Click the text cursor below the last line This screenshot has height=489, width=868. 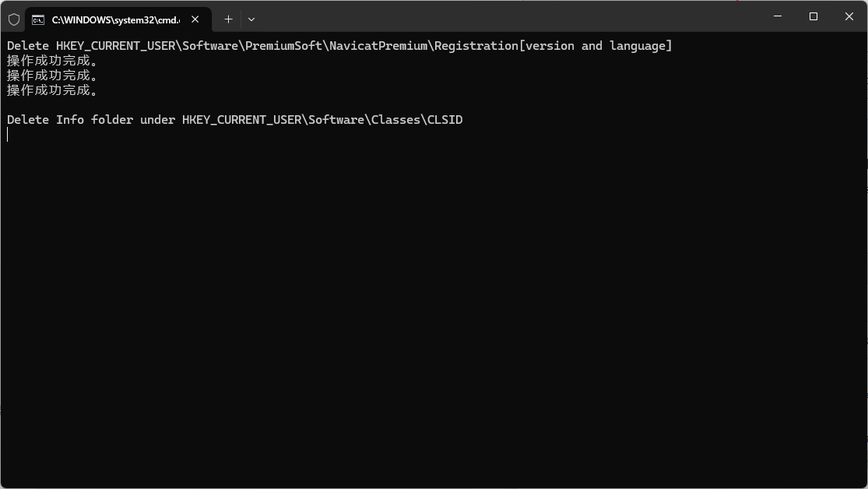[x=8, y=135]
